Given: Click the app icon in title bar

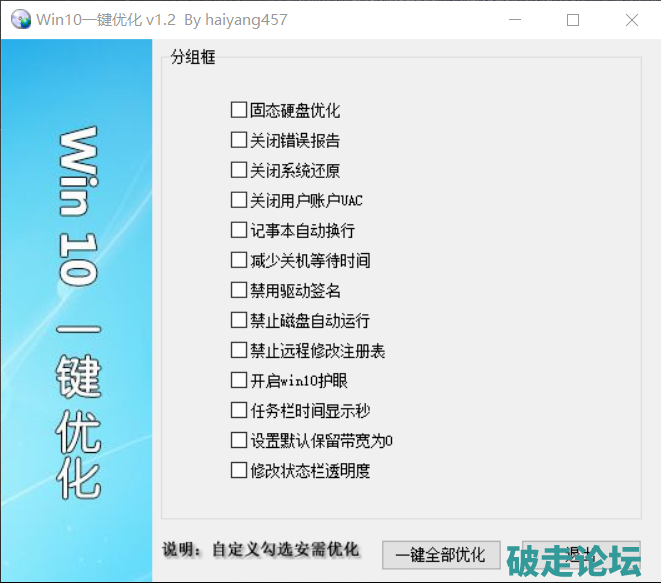Looking at the screenshot, I should tap(21, 19).
